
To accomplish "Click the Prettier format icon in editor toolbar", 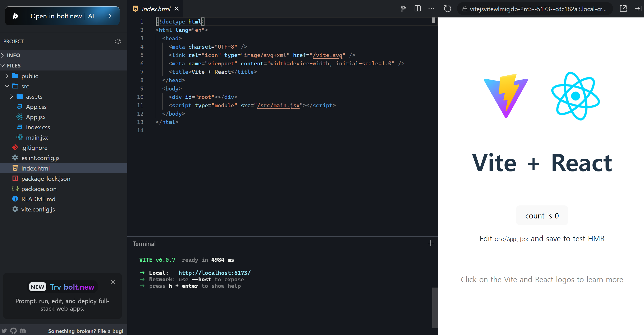I will pyautogui.click(x=403, y=9).
